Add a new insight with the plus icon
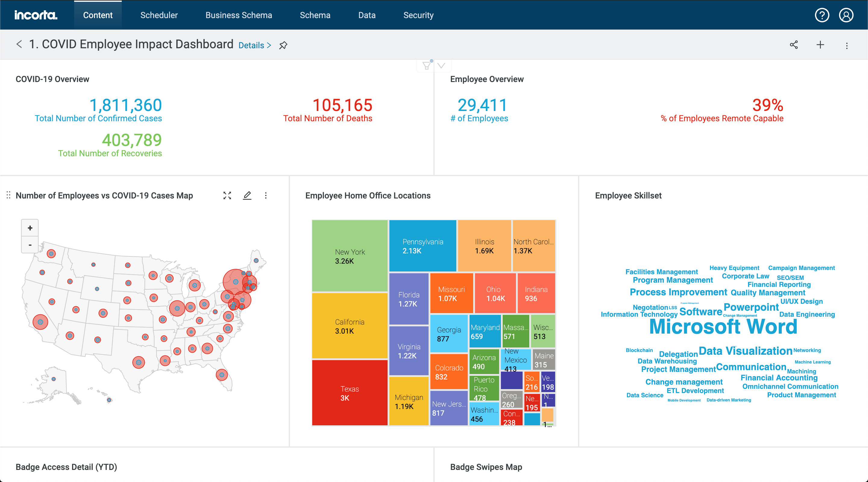This screenshot has height=482, width=868. [820, 45]
